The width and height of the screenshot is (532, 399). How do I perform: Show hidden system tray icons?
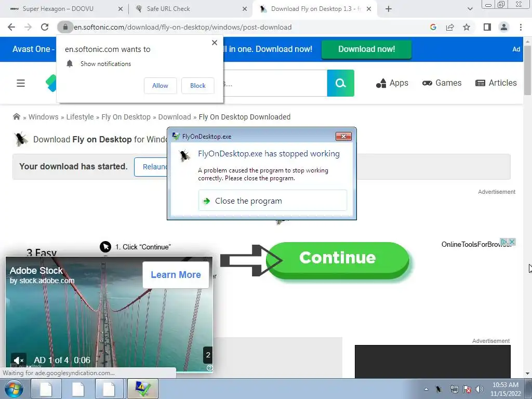[426, 390]
